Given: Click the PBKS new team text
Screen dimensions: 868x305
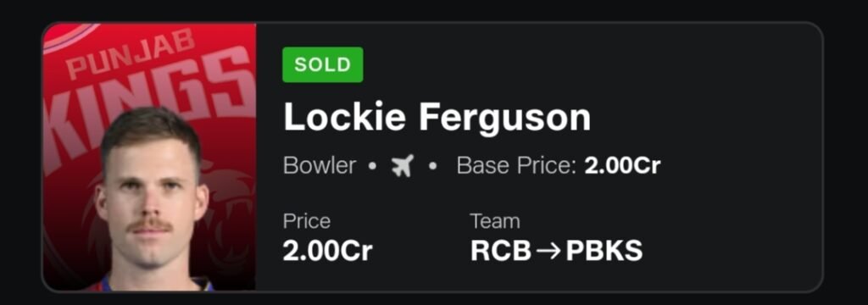Looking at the screenshot, I should coord(604,252).
